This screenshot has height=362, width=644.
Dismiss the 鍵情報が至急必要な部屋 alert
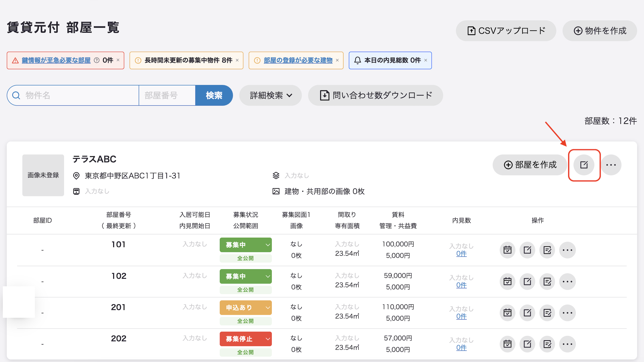(118, 60)
